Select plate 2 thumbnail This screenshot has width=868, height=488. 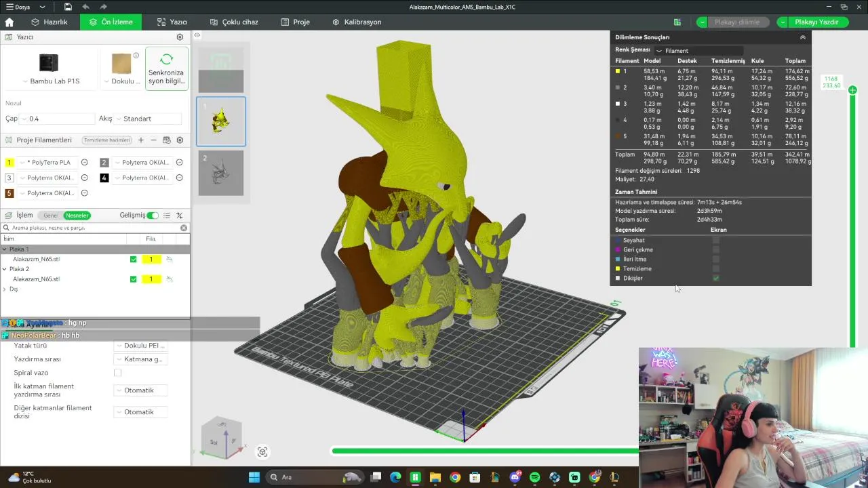tap(221, 173)
